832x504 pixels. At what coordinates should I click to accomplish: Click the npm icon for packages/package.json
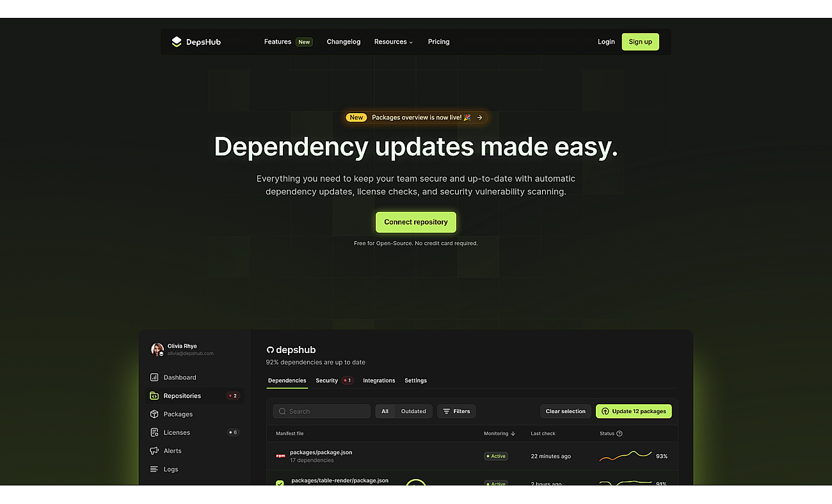pyautogui.click(x=280, y=456)
